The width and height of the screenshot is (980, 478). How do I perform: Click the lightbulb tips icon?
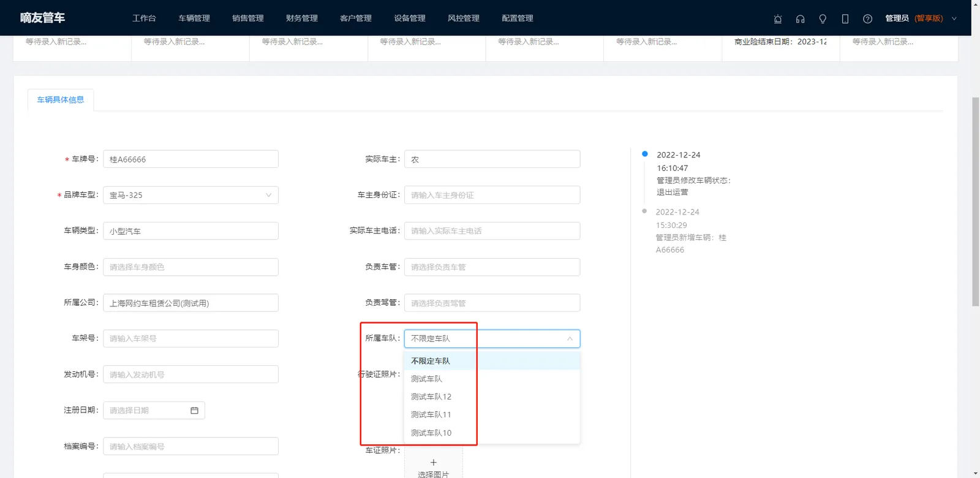(823, 18)
